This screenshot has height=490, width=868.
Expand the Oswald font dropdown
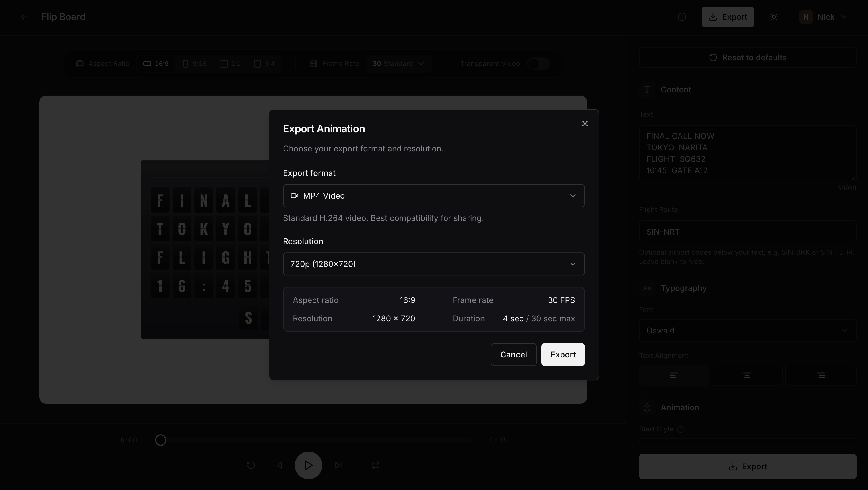coord(747,330)
